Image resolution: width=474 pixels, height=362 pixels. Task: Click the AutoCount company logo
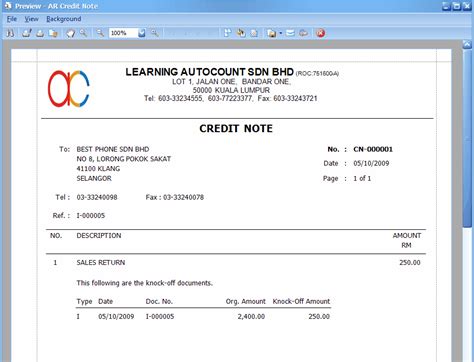coord(69,88)
